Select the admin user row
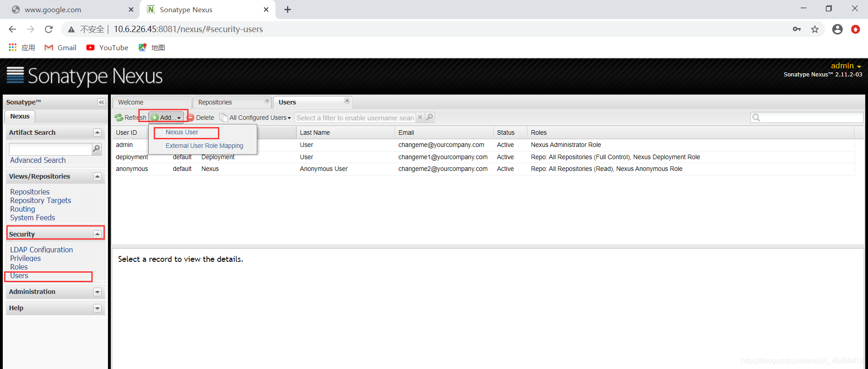868x369 pixels. click(483, 145)
